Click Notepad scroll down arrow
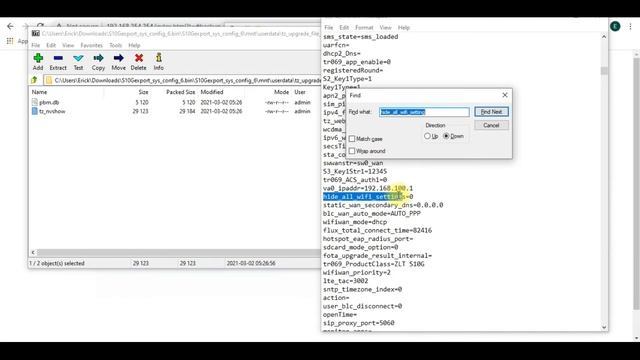The image size is (640, 360). point(604,327)
